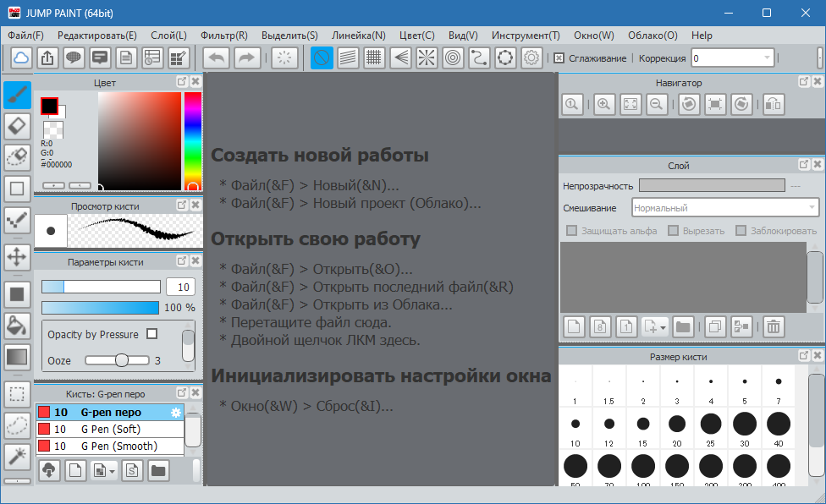Click zoom out icon in Navigator

pos(657,104)
